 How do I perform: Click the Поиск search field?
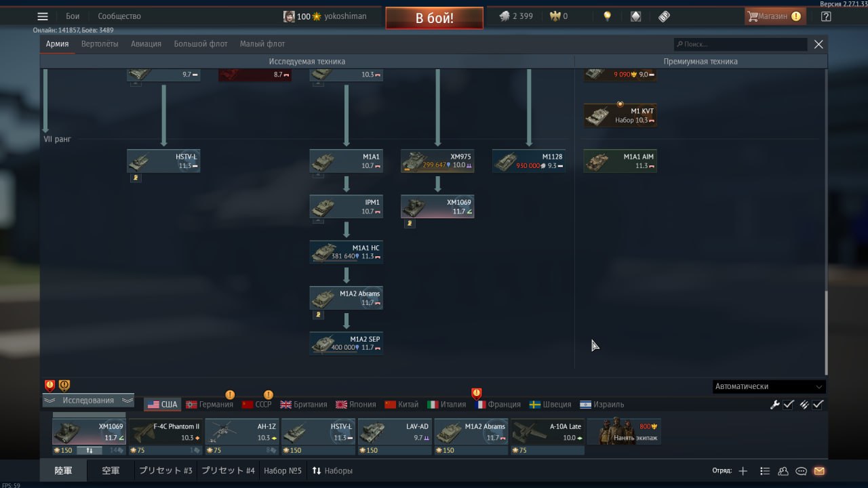741,44
